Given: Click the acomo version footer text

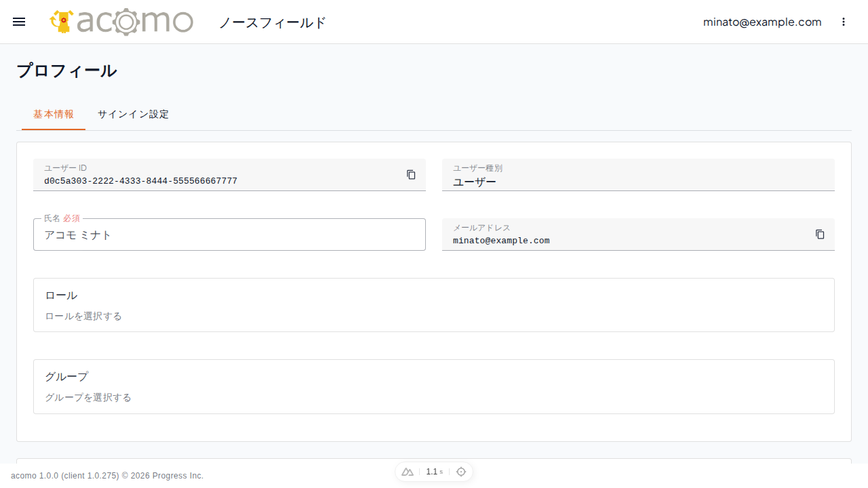Looking at the screenshot, I should pyautogui.click(x=107, y=476).
